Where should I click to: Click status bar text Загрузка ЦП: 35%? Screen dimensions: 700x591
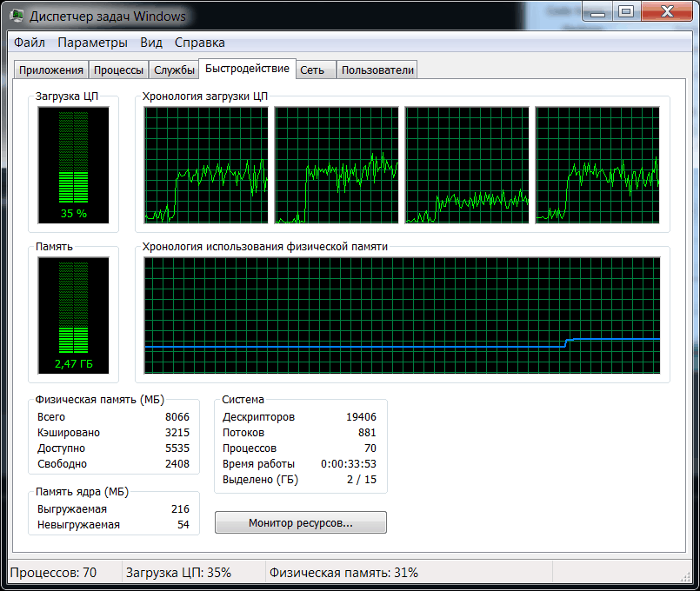178,572
